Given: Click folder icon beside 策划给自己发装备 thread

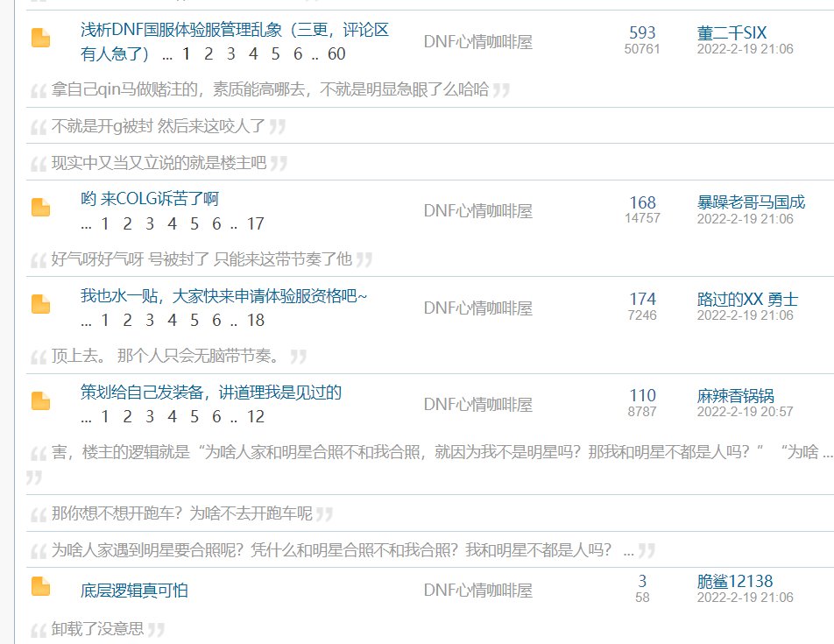Looking at the screenshot, I should point(40,401).
